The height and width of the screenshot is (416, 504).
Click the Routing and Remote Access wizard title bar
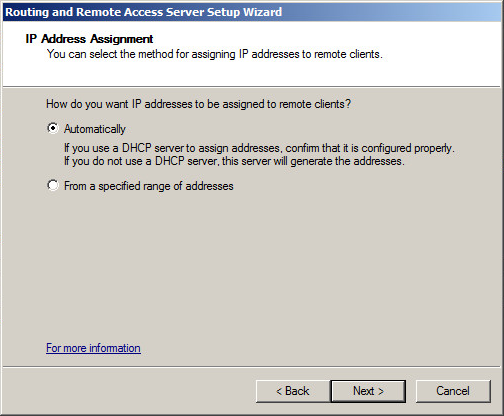(x=252, y=12)
